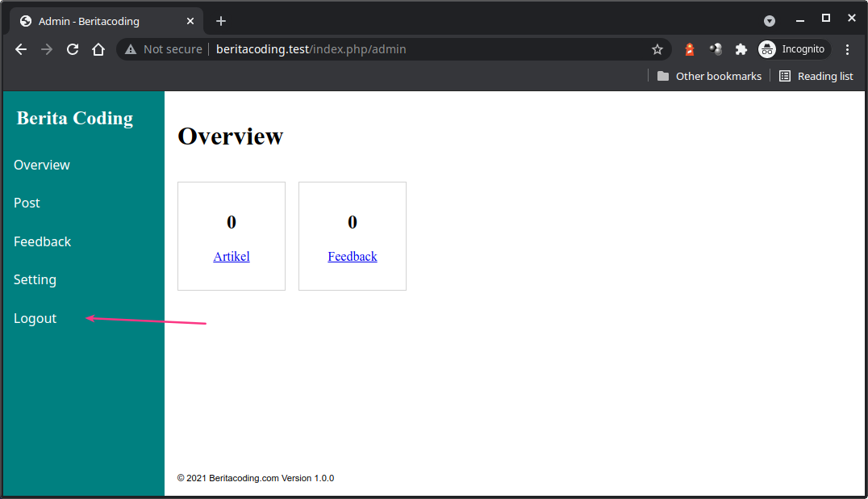Click the browser back arrow
The height and width of the screenshot is (499, 868).
(20, 49)
